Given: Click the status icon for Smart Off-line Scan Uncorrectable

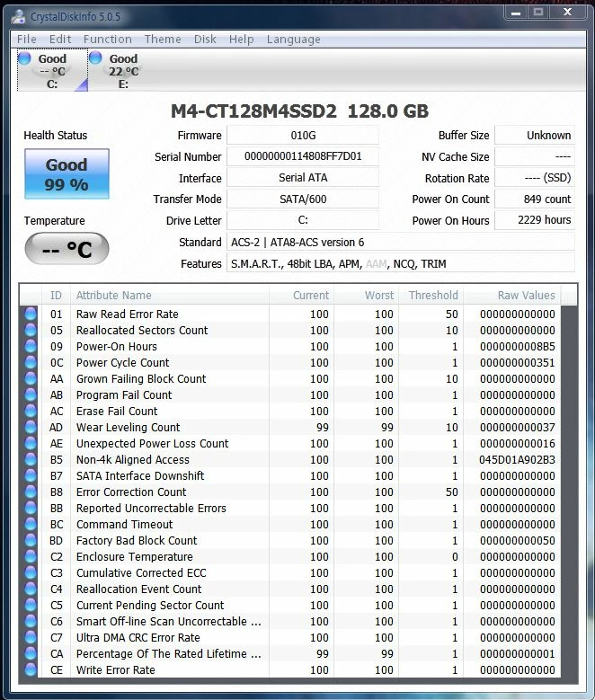Looking at the screenshot, I should point(31,622).
